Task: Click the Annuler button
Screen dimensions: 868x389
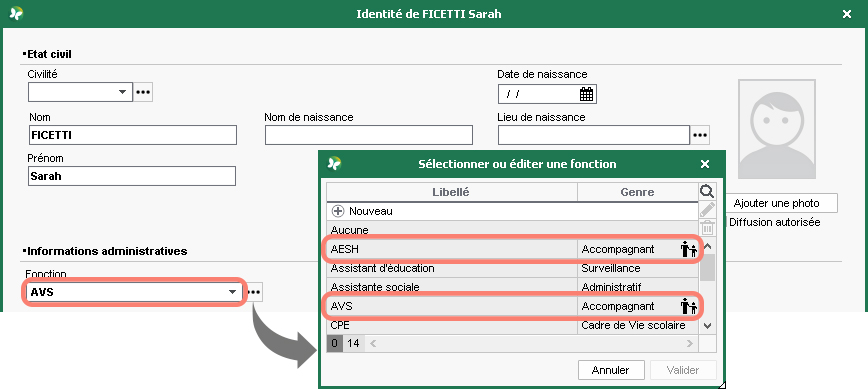Action: click(x=611, y=370)
